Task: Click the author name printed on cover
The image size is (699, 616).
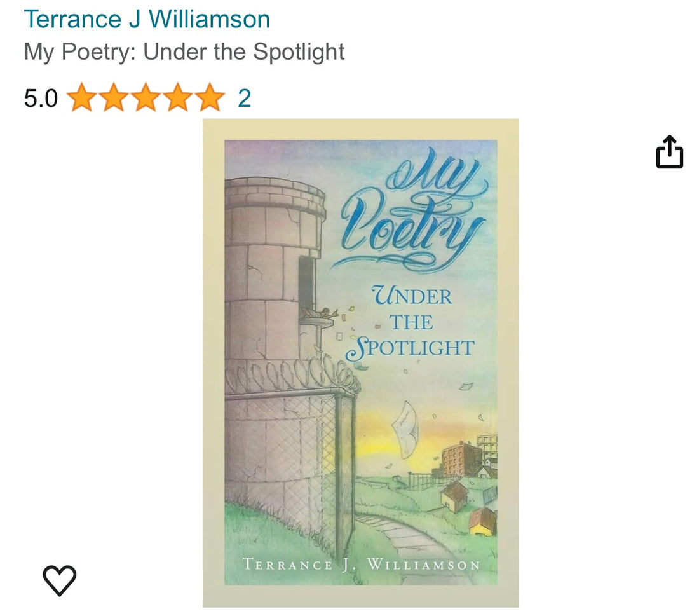Action: click(360, 565)
